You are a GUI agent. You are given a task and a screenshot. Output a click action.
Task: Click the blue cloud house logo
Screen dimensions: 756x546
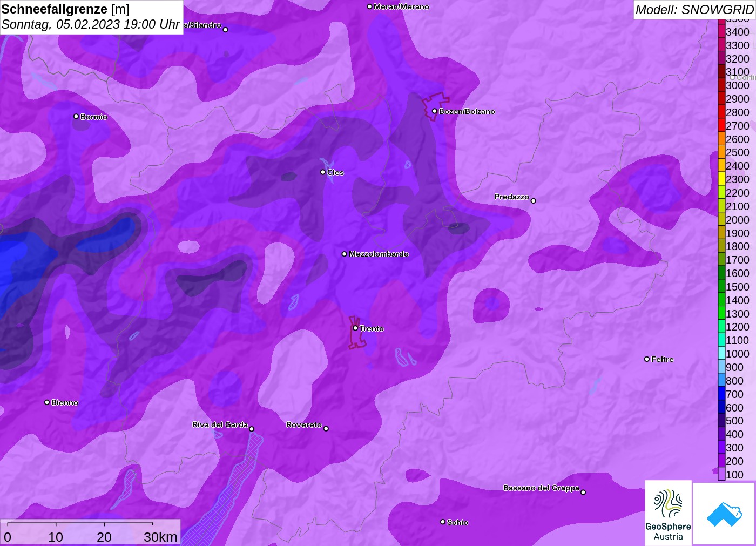724,514
